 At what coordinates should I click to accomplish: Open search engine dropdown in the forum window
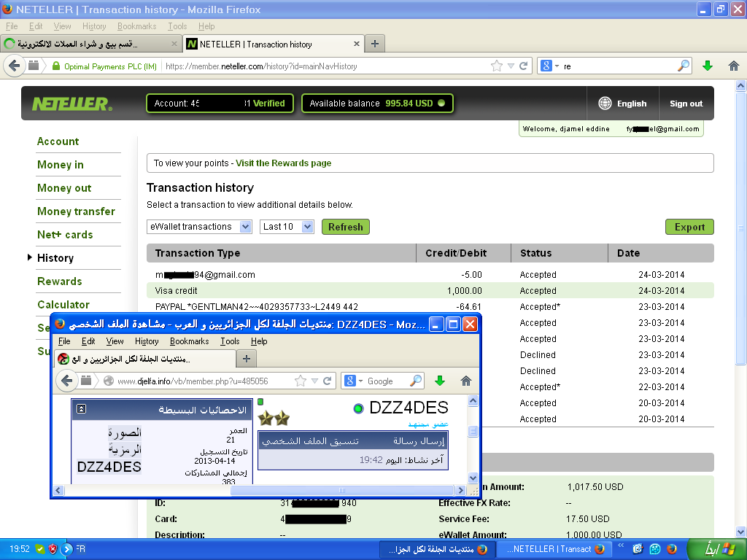(354, 381)
